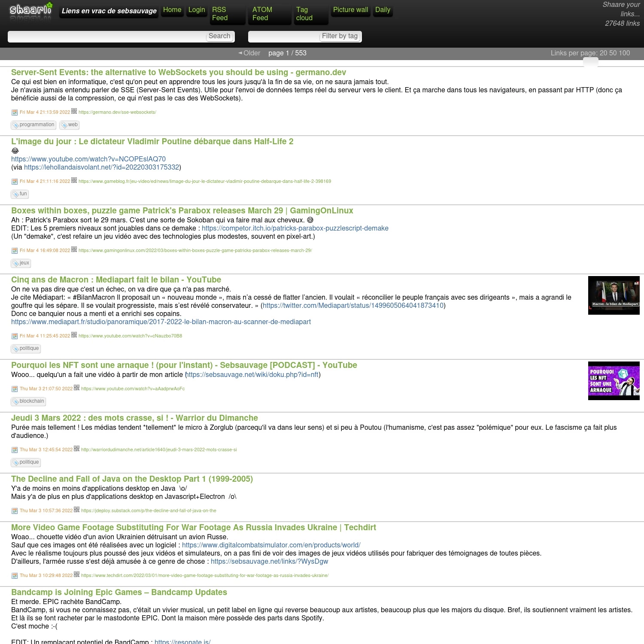Open Bandcamp is Joining Epic Games title
Viewport: 644px width, 644px height.
point(119,592)
